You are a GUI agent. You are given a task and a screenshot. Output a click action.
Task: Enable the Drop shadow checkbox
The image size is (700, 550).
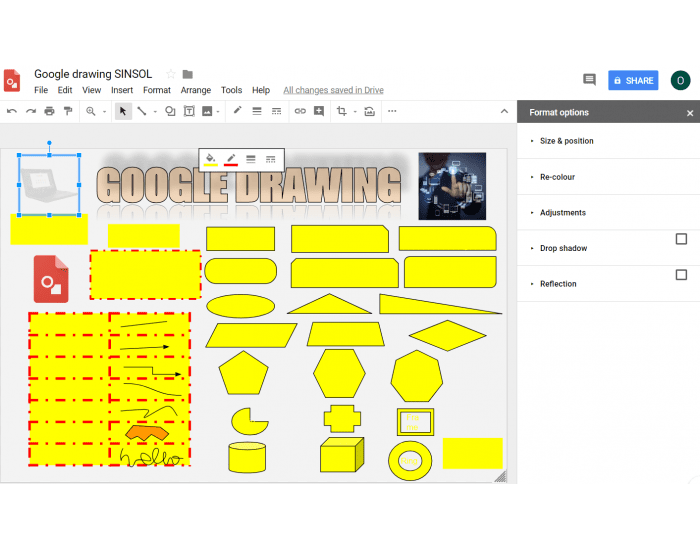(x=681, y=239)
